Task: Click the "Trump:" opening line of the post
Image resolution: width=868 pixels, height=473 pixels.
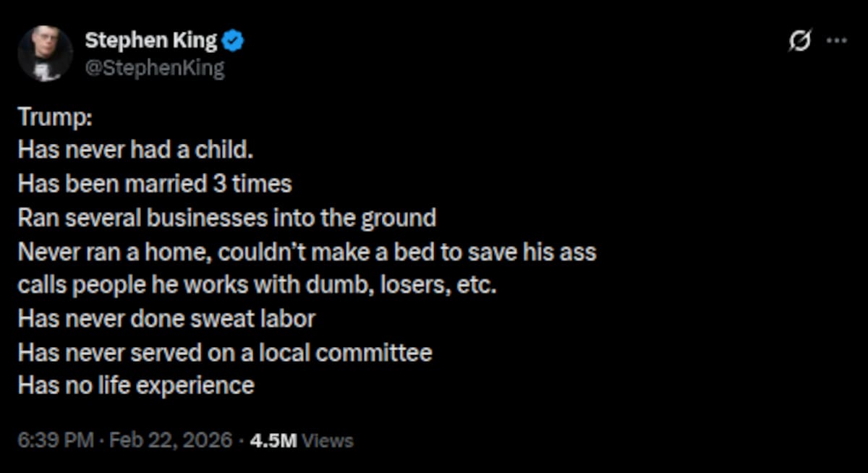Action: 54,116
